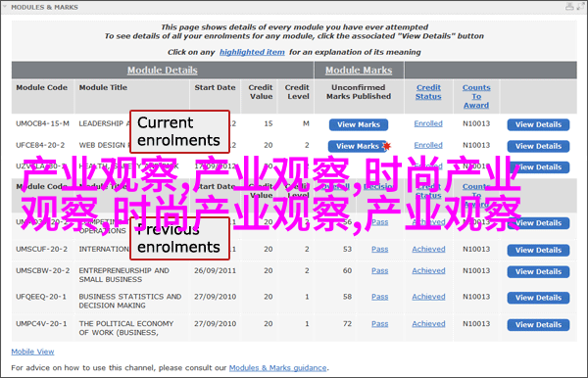Image resolution: width=588 pixels, height=378 pixels.
Task: Click credit value 15 for UMOCB4-15-M
Action: [269, 123]
